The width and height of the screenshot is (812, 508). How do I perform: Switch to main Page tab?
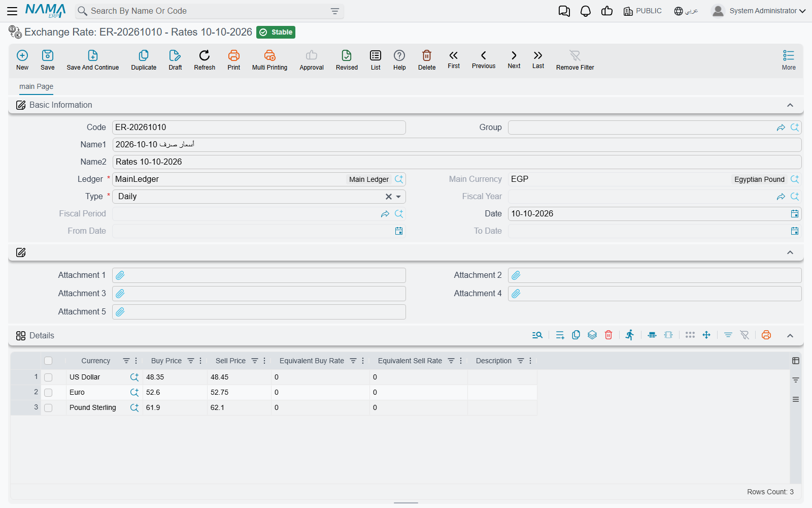click(36, 86)
